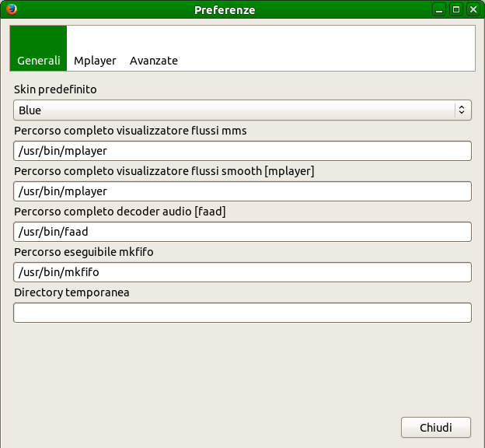Click the Percorso completo decoder audio [faad] label
485x448 pixels.
[x=120, y=212]
